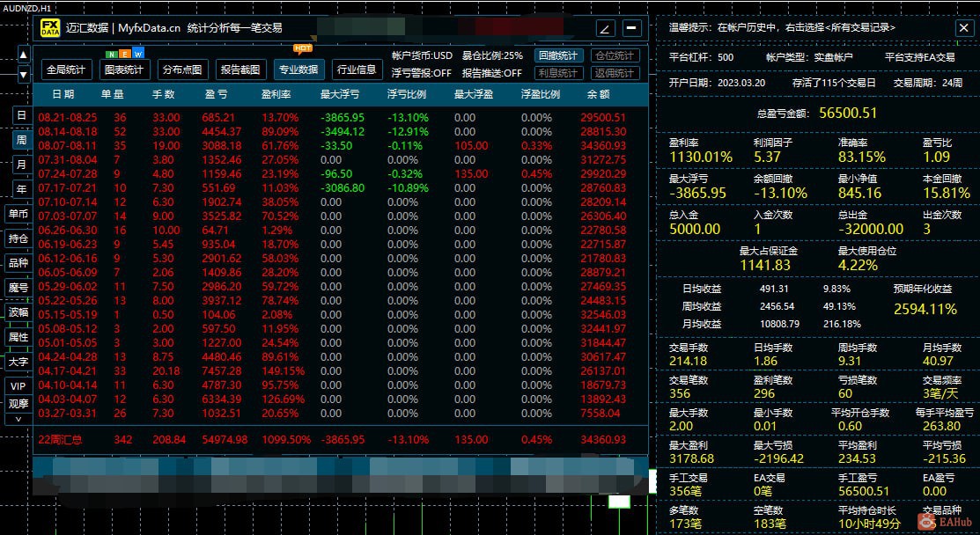Select the 周 (weekly) period tab

click(21, 140)
